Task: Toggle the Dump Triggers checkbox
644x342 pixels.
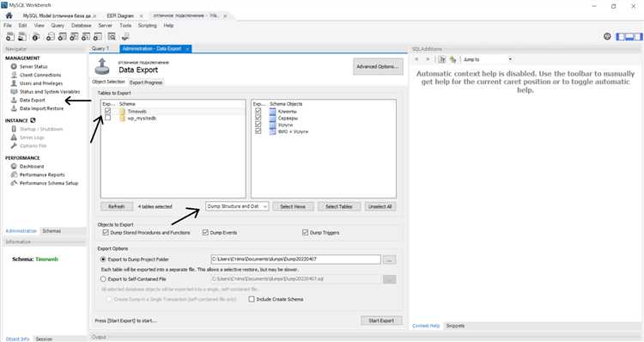Action: pyautogui.click(x=305, y=232)
